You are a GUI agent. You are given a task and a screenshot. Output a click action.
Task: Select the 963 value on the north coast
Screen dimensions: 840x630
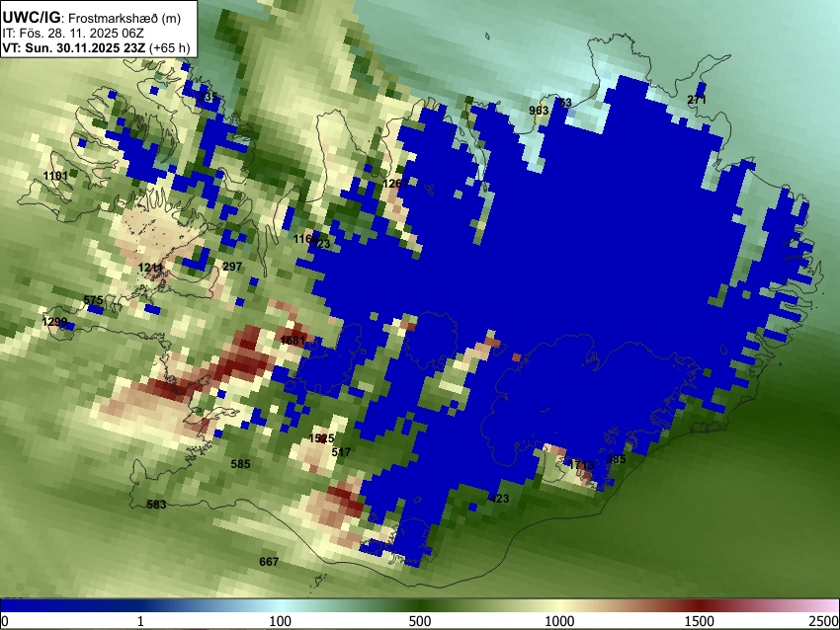[539, 111]
